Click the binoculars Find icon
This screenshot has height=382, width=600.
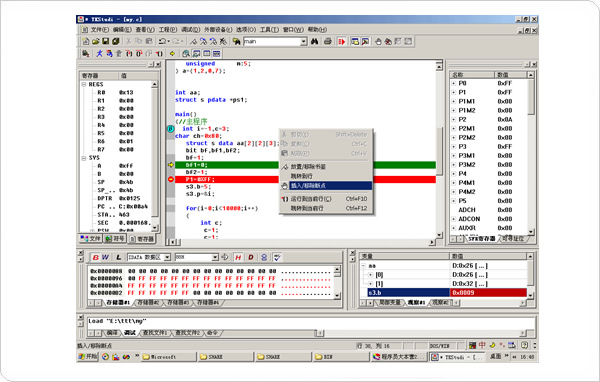pos(315,41)
